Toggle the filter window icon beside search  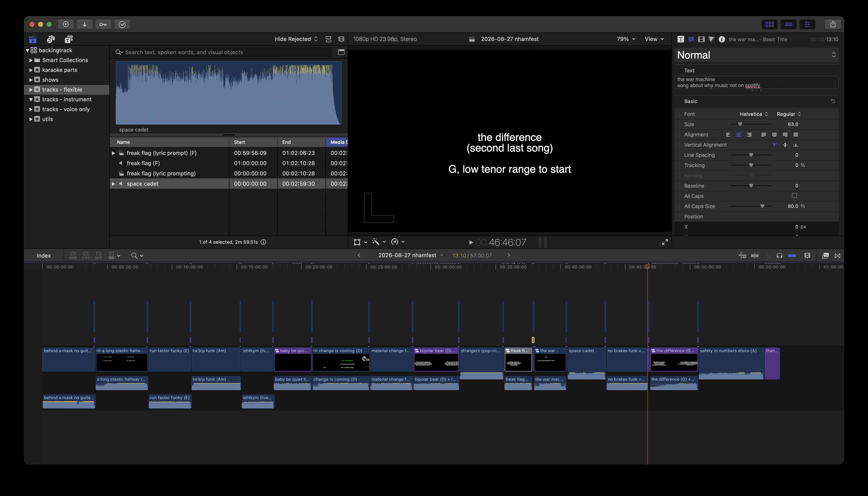tap(341, 52)
